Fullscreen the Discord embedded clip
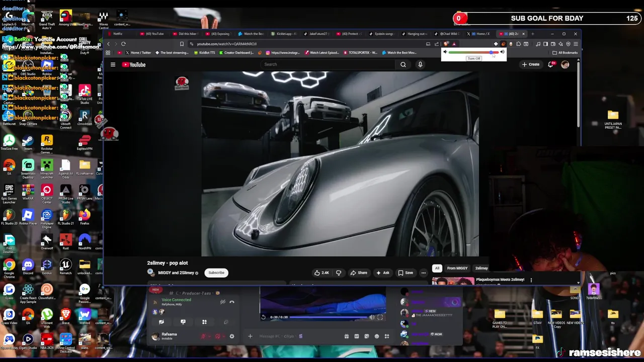The image size is (644, 362). point(380,317)
